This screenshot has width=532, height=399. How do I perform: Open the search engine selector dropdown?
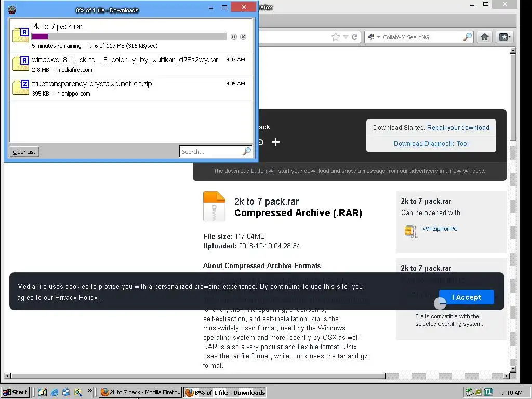(373, 37)
